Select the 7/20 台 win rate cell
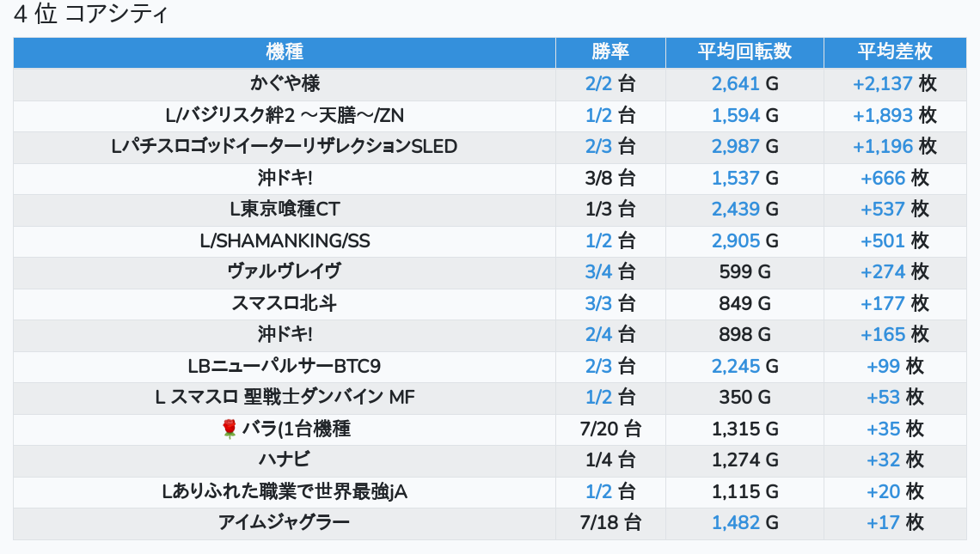The image size is (980, 554). coord(610,429)
